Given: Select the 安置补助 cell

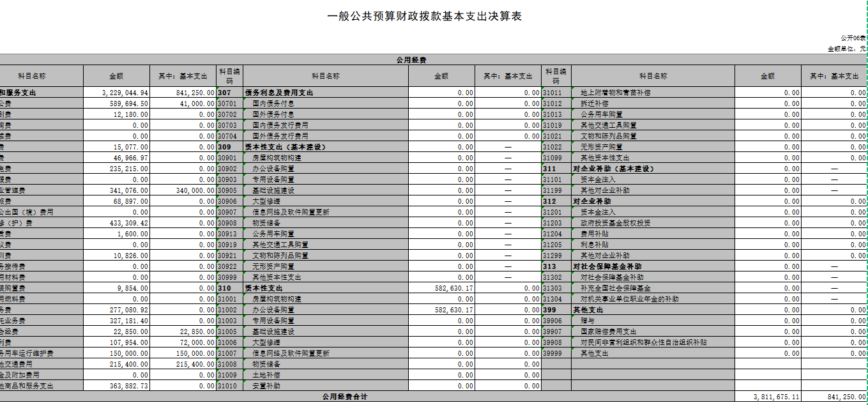Looking at the screenshot, I should click(325, 386).
